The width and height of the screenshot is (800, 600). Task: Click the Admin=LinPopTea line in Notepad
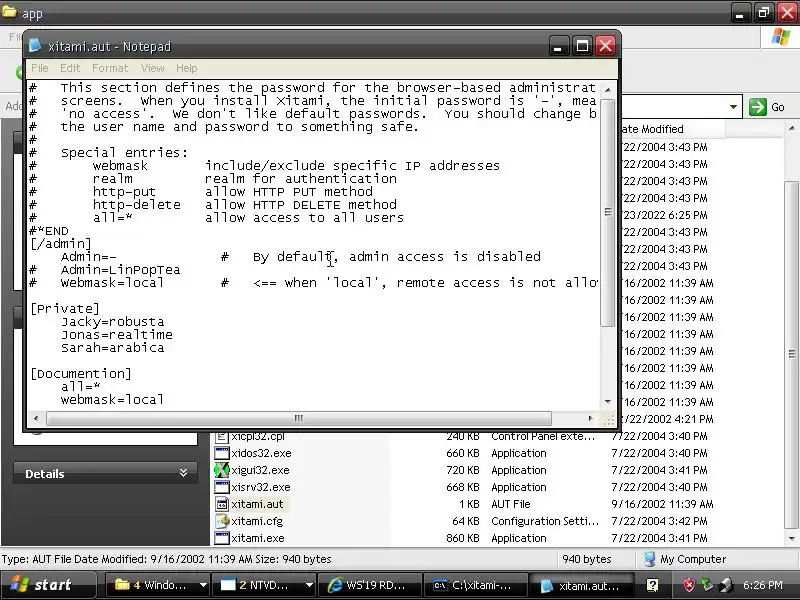tap(120, 269)
